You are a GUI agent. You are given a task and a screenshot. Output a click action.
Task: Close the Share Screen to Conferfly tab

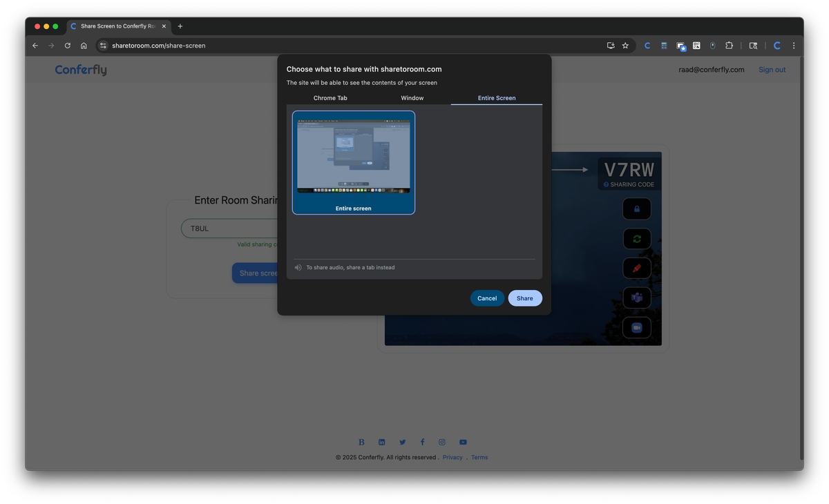click(x=164, y=26)
